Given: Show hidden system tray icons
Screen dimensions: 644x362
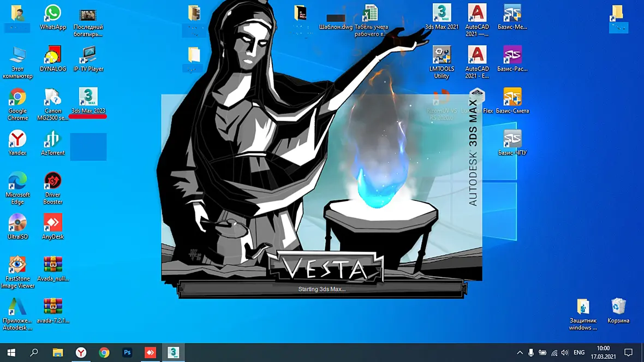Looking at the screenshot, I should (x=520, y=353).
